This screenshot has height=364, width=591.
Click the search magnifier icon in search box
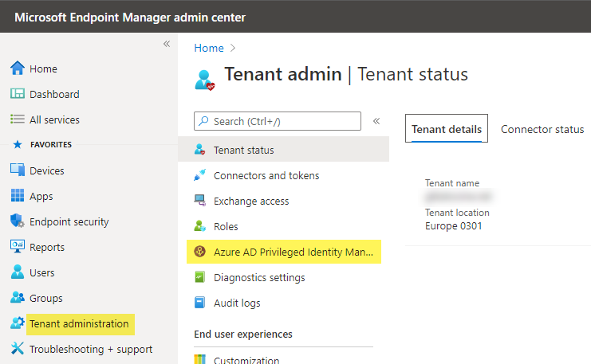[x=203, y=121]
